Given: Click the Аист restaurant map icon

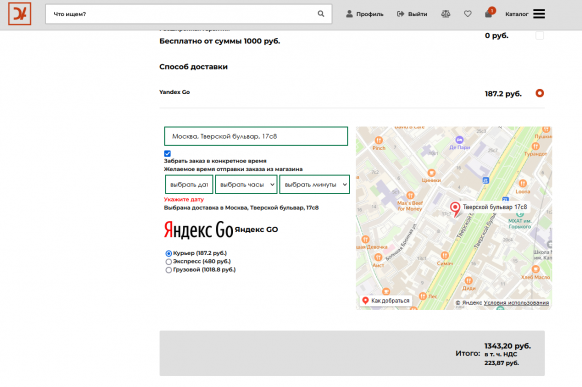Looking at the screenshot, I should click(x=378, y=257).
